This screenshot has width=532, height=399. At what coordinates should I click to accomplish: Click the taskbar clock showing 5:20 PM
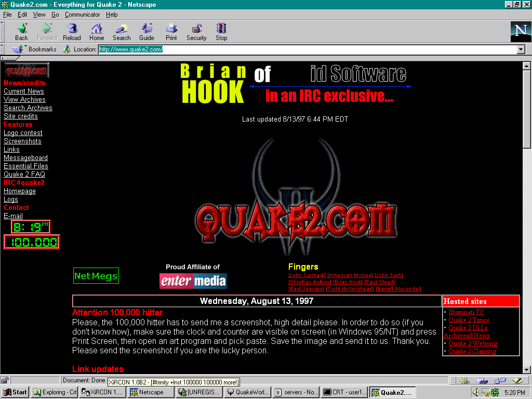pyautogui.click(x=514, y=393)
